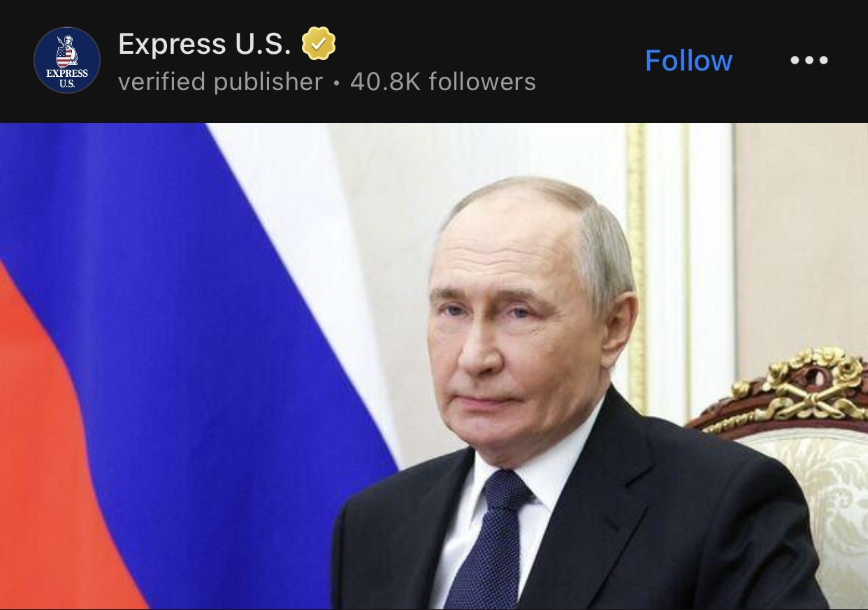Open the three-dot more options menu

(x=809, y=60)
